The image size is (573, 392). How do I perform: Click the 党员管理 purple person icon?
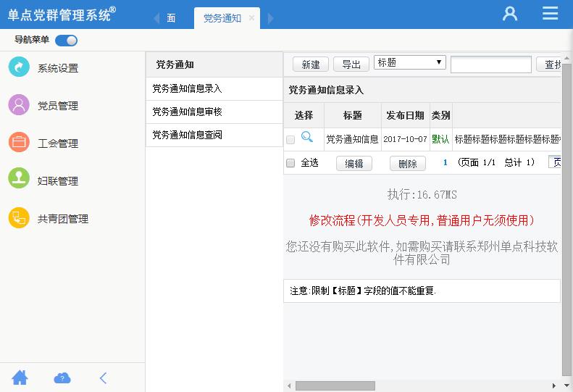(x=19, y=105)
